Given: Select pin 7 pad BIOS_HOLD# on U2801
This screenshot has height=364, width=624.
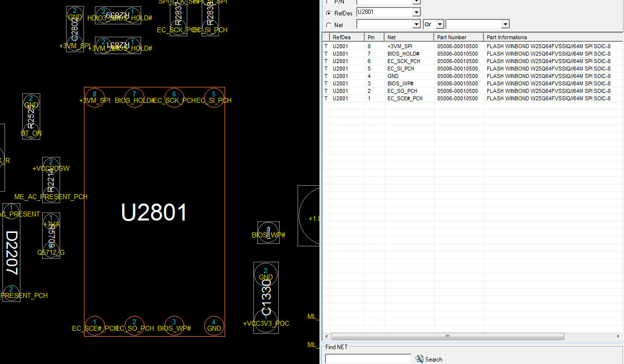Looking at the screenshot, I should click(x=134, y=97).
